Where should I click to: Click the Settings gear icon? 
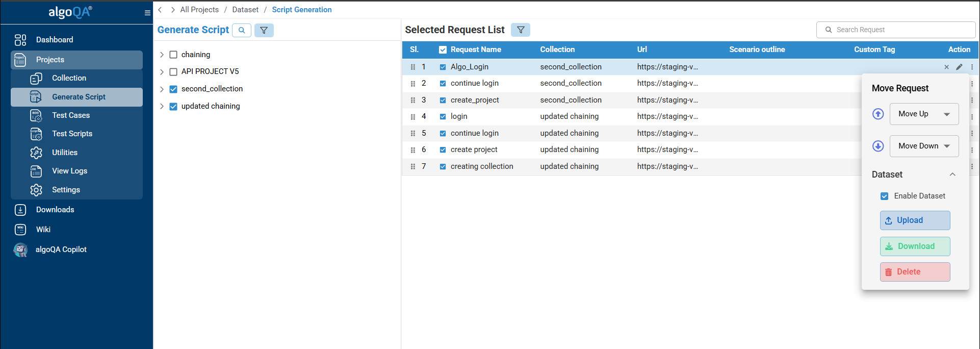tap(36, 190)
